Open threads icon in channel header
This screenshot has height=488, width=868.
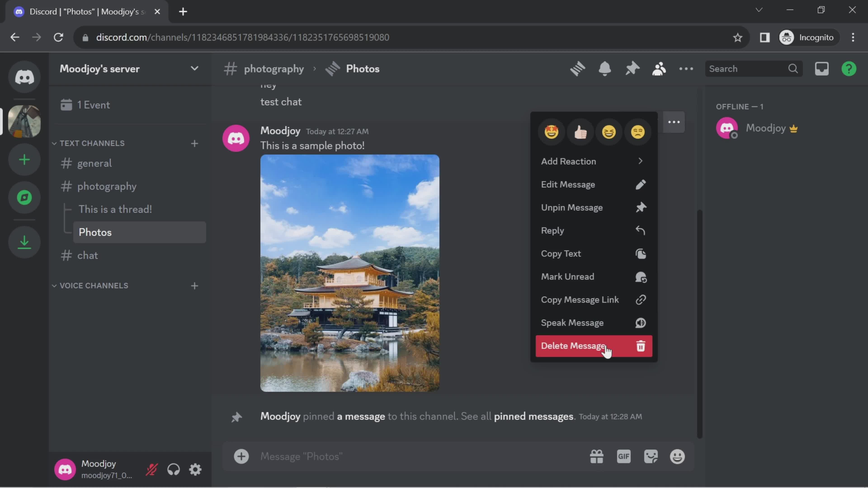[578, 69]
